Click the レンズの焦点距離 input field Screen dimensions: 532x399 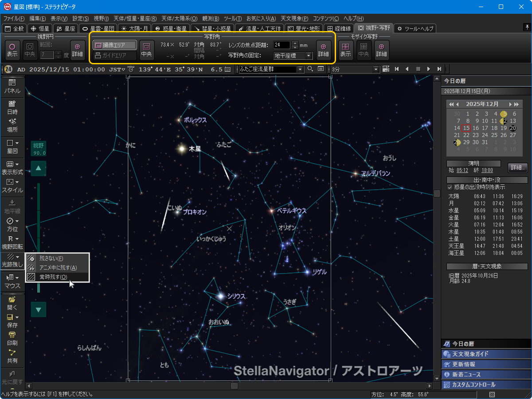pyautogui.click(x=282, y=45)
